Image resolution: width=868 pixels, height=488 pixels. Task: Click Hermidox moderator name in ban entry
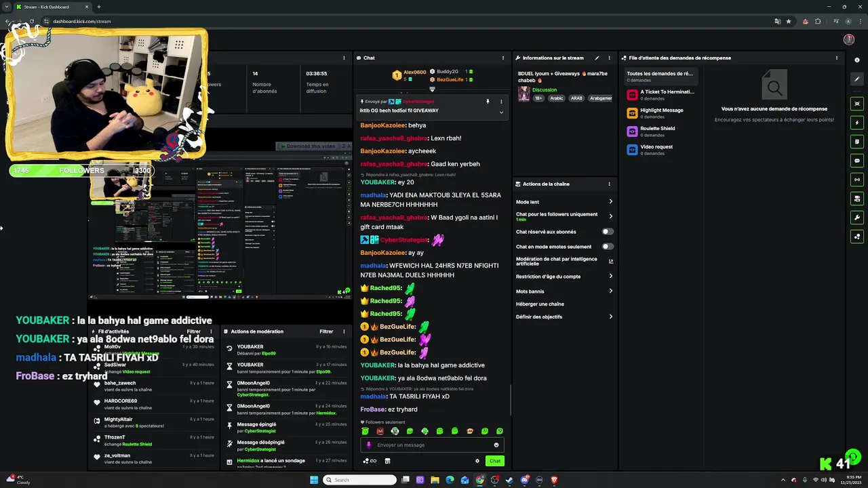click(325, 413)
